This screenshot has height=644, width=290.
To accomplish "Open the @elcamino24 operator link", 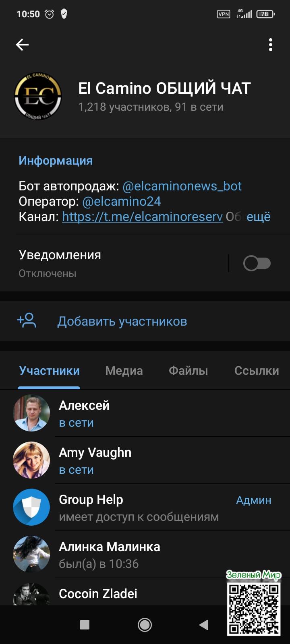I will pyautogui.click(x=121, y=201).
